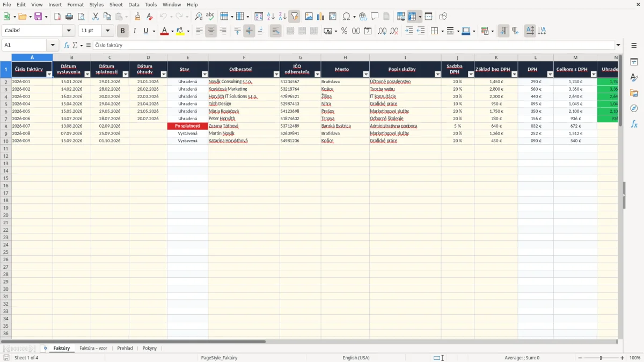Insert a special character (Omega)

[346, 17]
